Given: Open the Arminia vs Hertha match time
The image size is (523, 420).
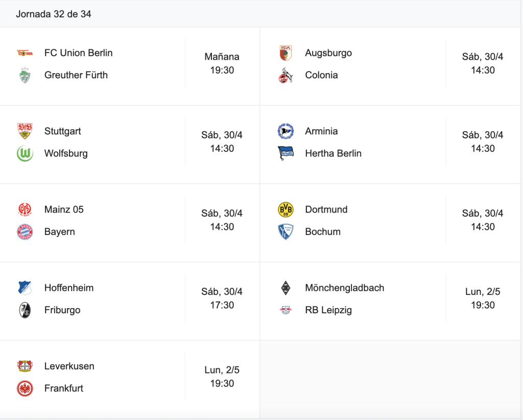Looking at the screenshot, I should [x=483, y=142].
